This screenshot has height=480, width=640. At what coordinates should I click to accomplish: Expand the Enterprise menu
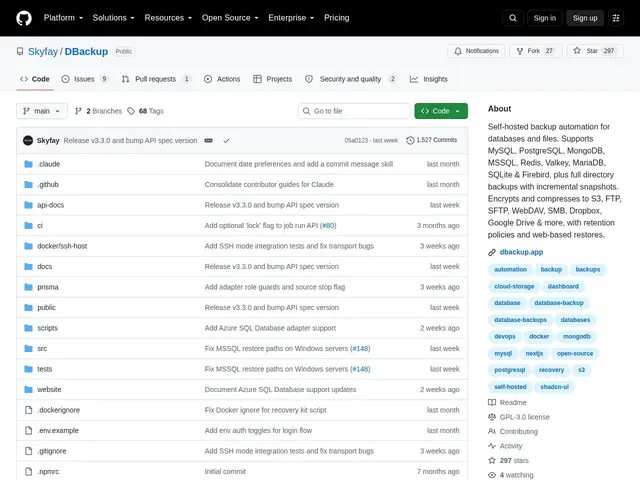coord(291,18)
